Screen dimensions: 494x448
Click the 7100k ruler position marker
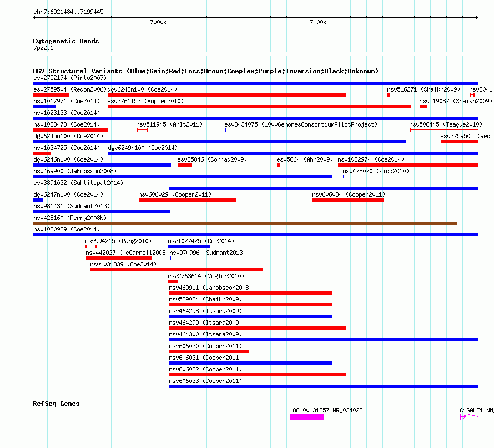pos(318,22)
